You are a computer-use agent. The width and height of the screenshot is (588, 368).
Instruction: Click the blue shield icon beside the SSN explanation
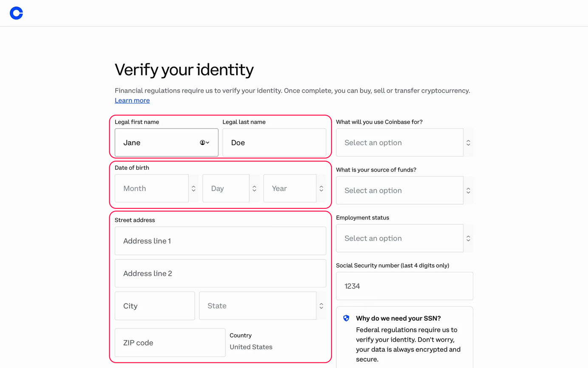pyautogui.click(x=346, y=318)
